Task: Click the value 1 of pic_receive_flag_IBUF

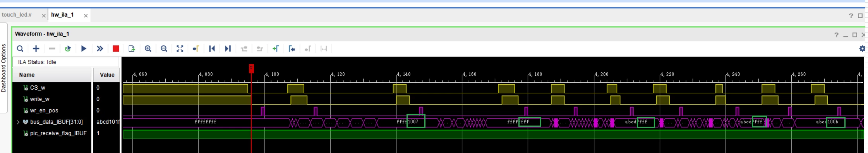Action: coord(98,133)
